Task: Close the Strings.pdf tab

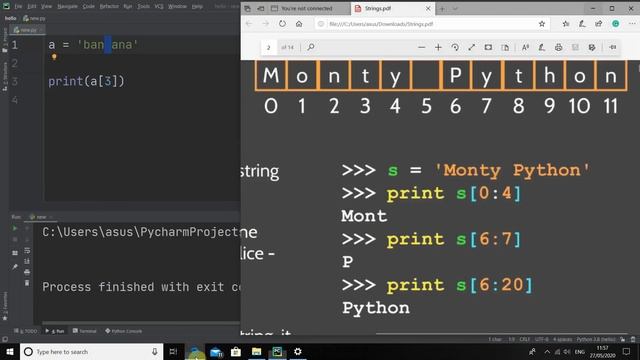Action: coord(428,8)
